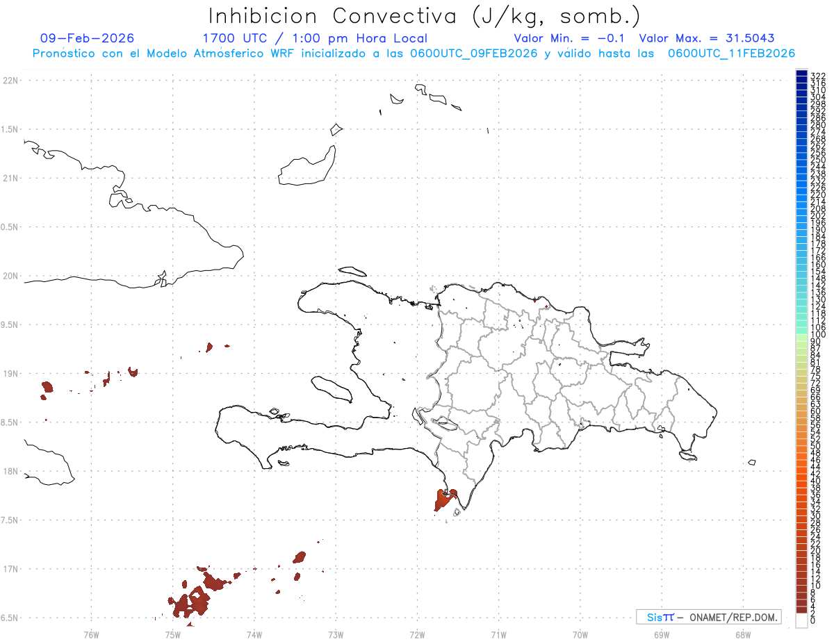This screenshot has width=834, height=644.
Task: Click the '1700 UTC / 1:00 pm Hora Local' text
Action: [314, 38]
